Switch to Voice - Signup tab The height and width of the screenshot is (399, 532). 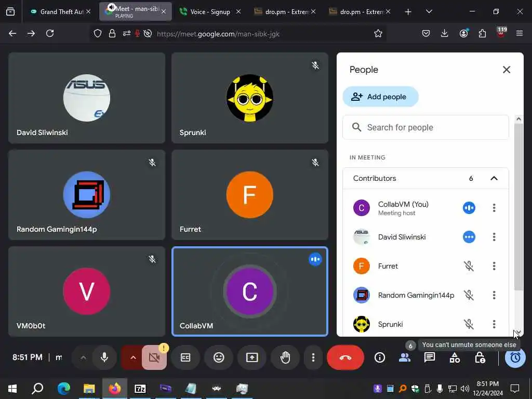click(210, 11)
